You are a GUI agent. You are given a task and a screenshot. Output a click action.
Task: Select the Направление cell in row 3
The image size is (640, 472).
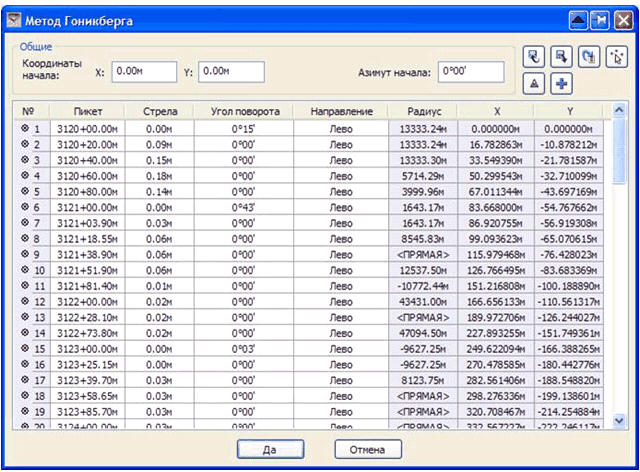341,159
